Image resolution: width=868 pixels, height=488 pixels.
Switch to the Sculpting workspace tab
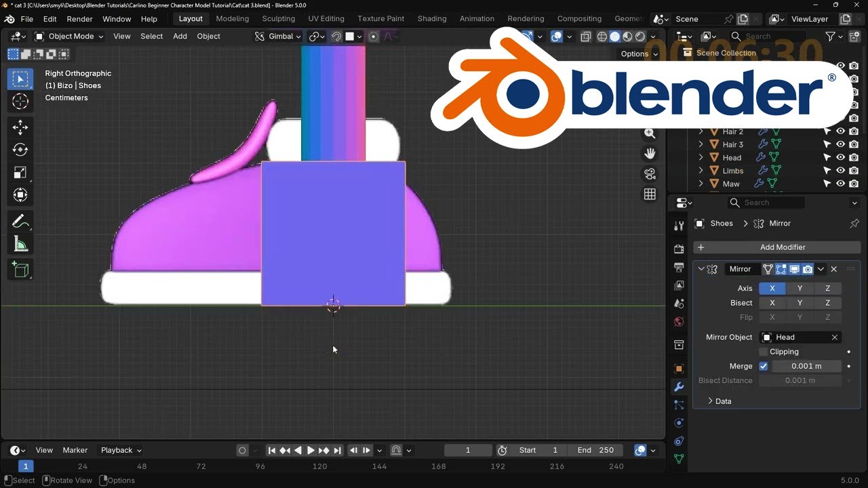pyautogui.click(x=279, y=19)
